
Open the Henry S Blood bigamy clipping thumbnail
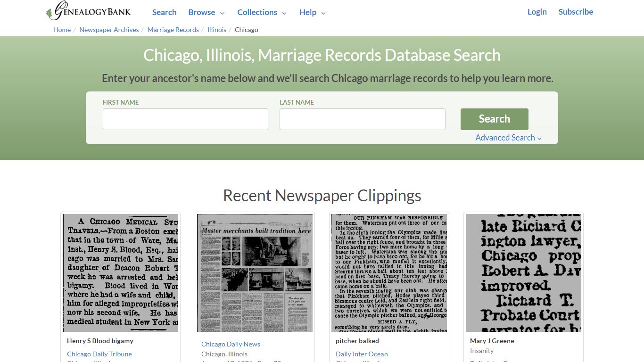(x=121, y=273)
